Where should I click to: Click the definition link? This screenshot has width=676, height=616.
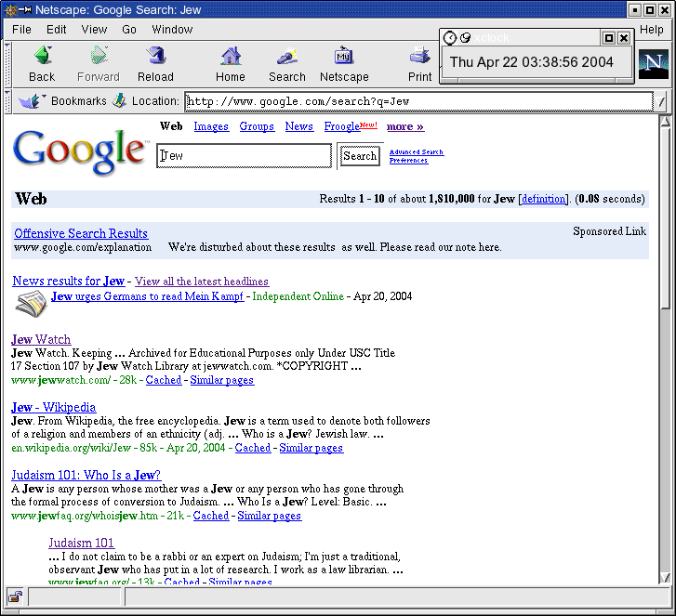point(544,199)
